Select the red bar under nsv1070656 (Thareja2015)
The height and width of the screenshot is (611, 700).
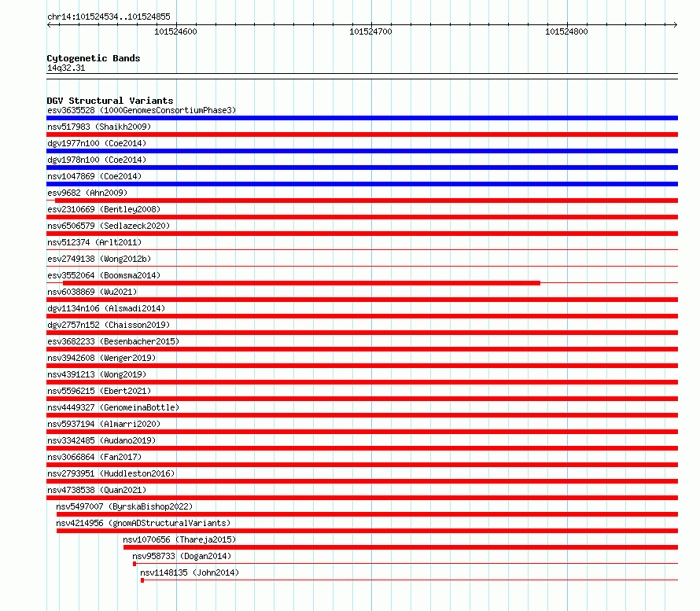click(400, 547)
